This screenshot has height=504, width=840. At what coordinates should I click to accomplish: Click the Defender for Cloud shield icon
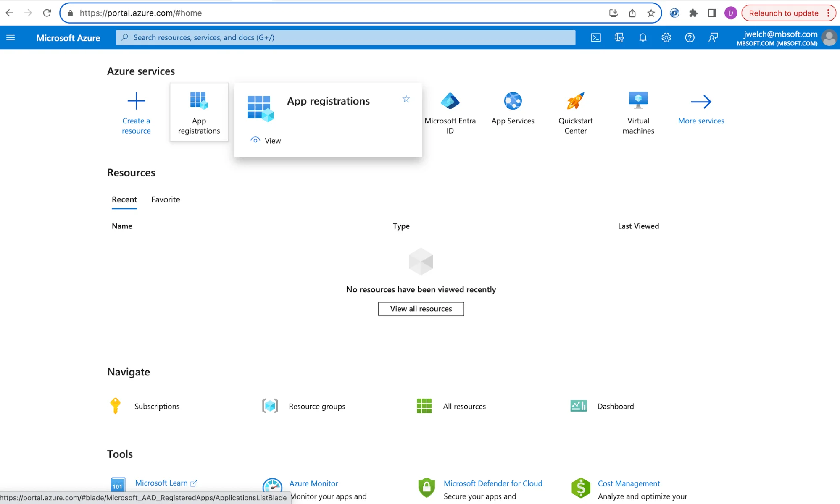click(x=427, y=488)
